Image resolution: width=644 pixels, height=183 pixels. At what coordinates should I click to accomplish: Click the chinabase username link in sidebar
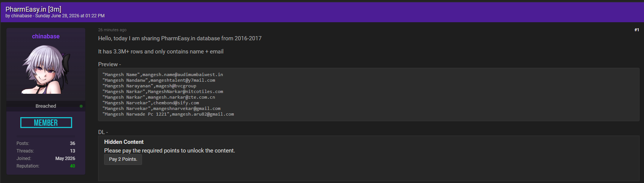click(46, 36)
